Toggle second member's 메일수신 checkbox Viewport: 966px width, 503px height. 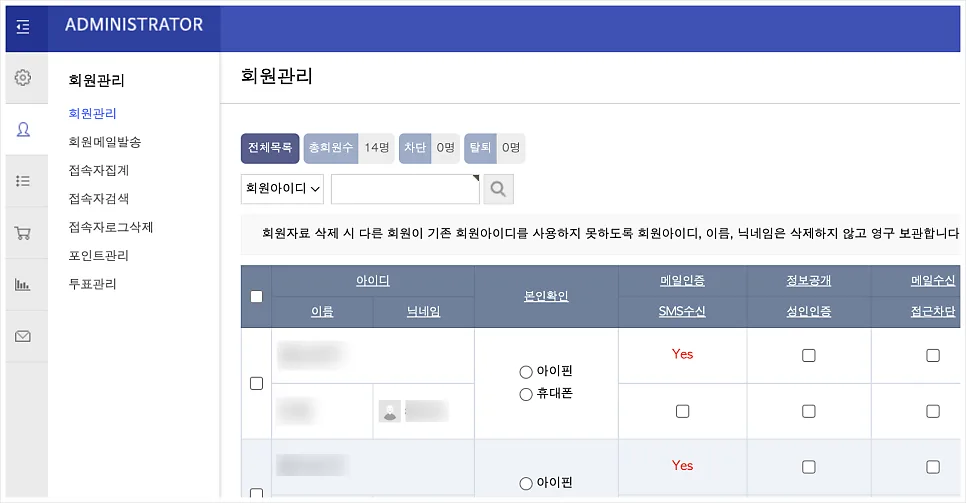[x=933, y=467]
